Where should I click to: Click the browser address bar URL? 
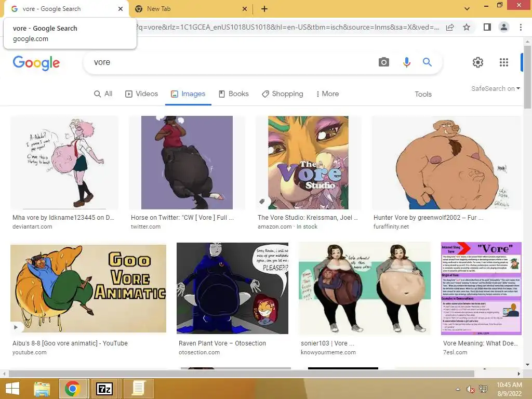[x=288, y=27]
